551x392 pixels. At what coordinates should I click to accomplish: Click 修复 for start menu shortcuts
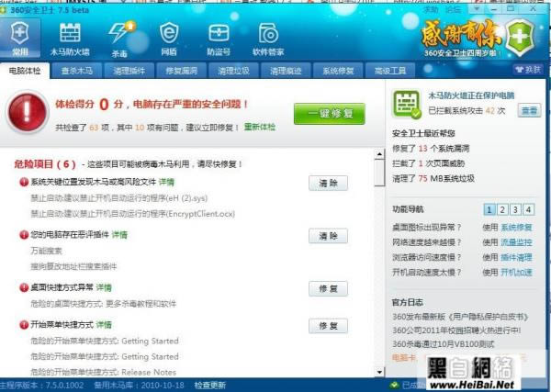328,326
